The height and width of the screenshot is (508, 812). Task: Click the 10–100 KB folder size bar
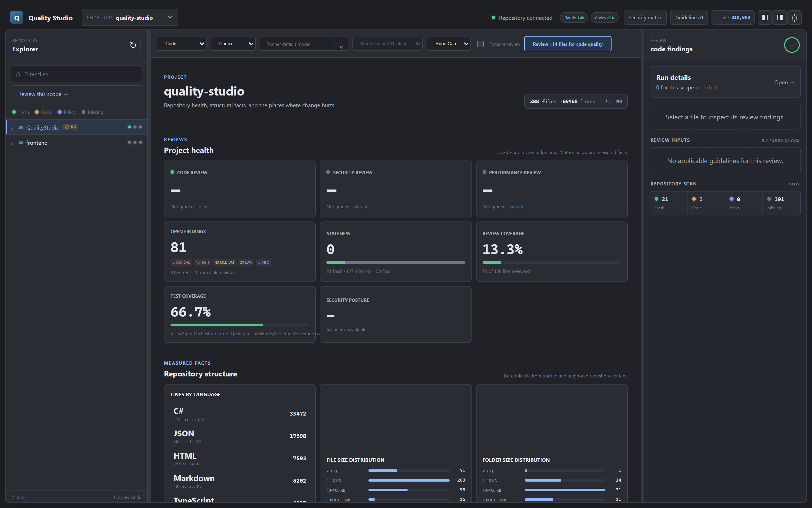tap(565, 490)
